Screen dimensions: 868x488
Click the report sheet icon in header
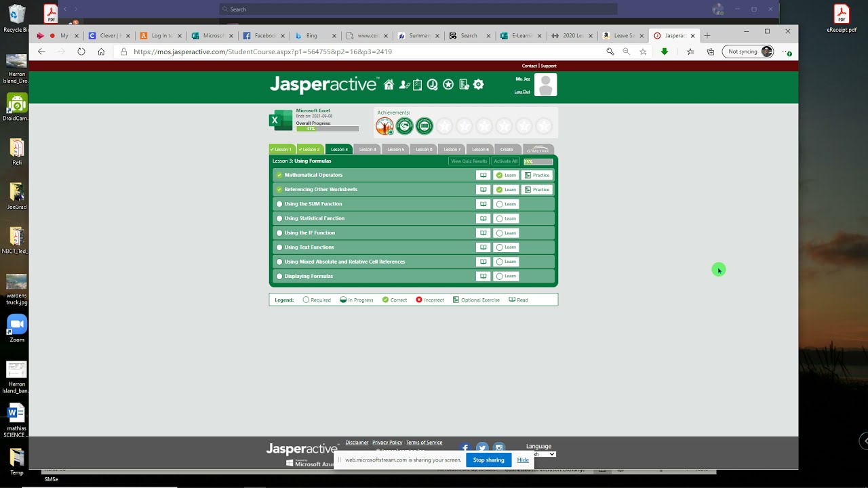coord(464,85)
